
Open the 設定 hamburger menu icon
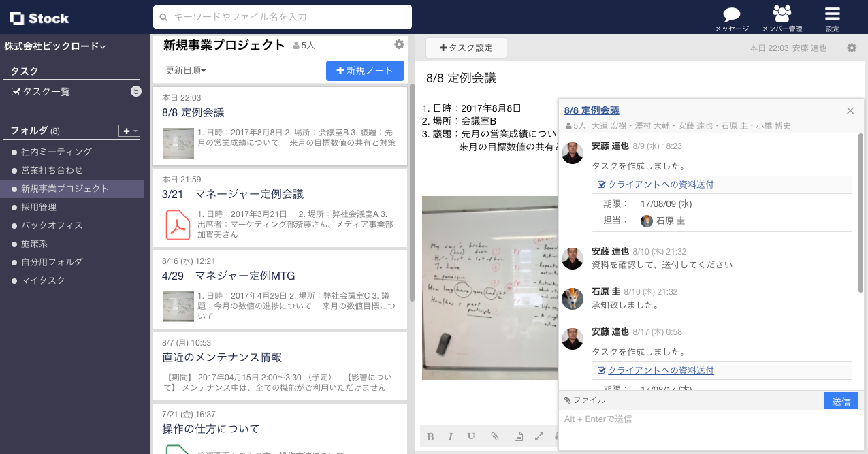(x=832, y=15)
